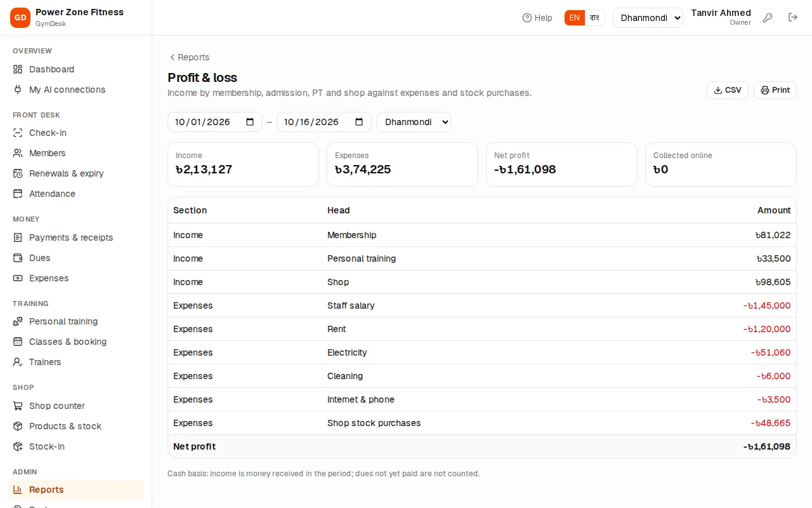Click the Net profit card value
This screenshot has height=508, width=812.
pos(525,170)
